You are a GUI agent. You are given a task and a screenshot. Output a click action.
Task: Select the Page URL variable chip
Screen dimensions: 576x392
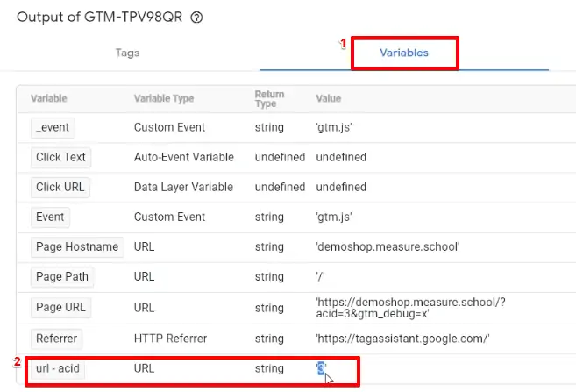pyautogui.click(x=60, y=307)
